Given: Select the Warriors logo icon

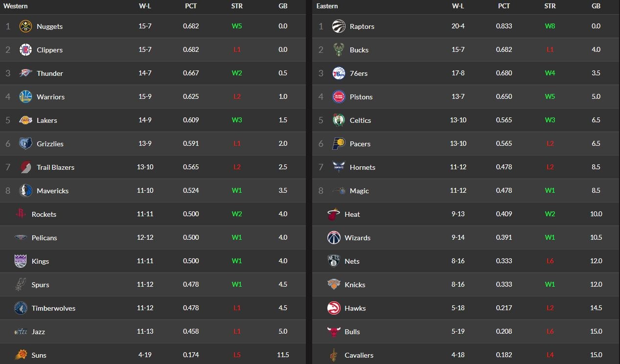Looking at the screenshot, I should (x=25, y=97).
